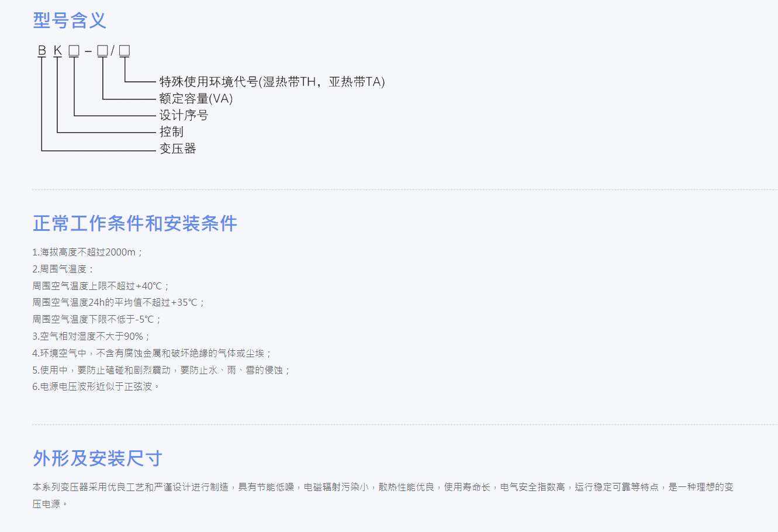Screen dimensions: 778x532
Task: Click the line stating 上限不超过+40℃
Action: tap(101, 286)
